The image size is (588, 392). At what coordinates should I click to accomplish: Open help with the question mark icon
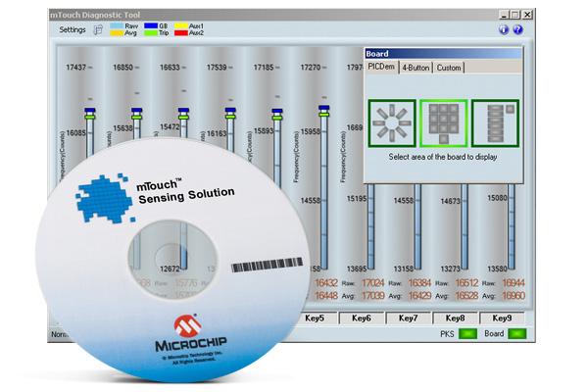(517, 29)
